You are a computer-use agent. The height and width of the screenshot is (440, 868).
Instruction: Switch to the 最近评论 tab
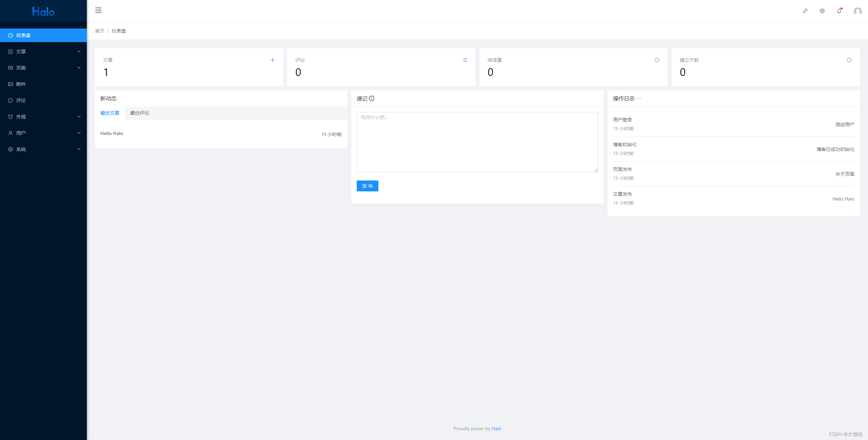pos(139,113)
